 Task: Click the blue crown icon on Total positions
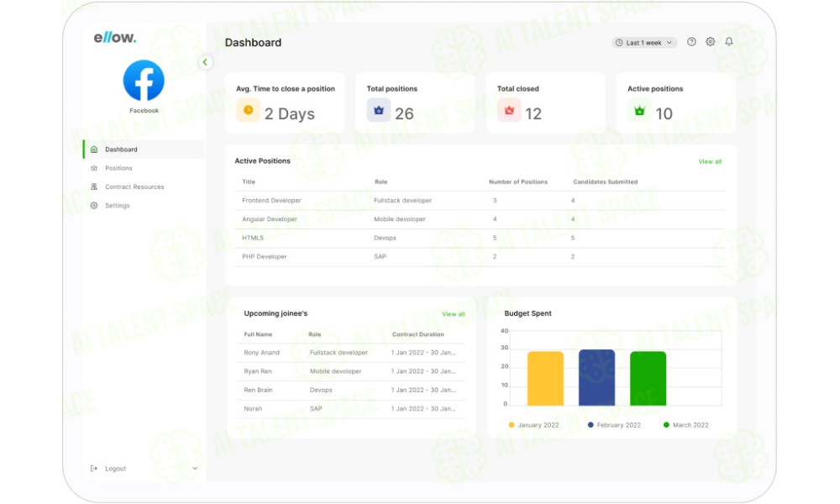(379, 110)
